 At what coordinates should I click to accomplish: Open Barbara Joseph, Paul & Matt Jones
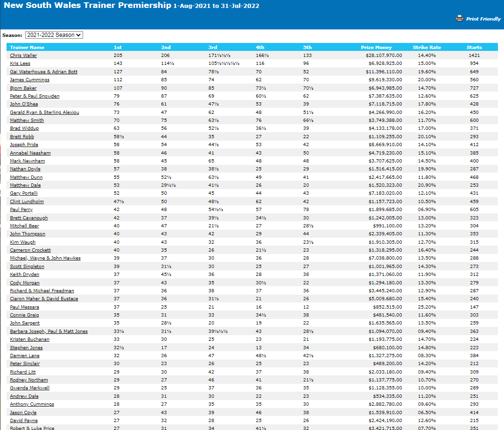49,331
